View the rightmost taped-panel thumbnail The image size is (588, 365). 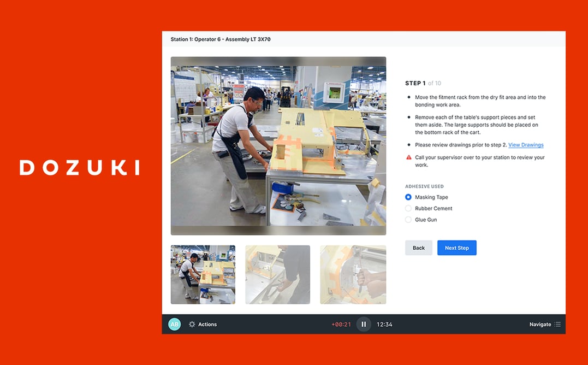[353, 275]
